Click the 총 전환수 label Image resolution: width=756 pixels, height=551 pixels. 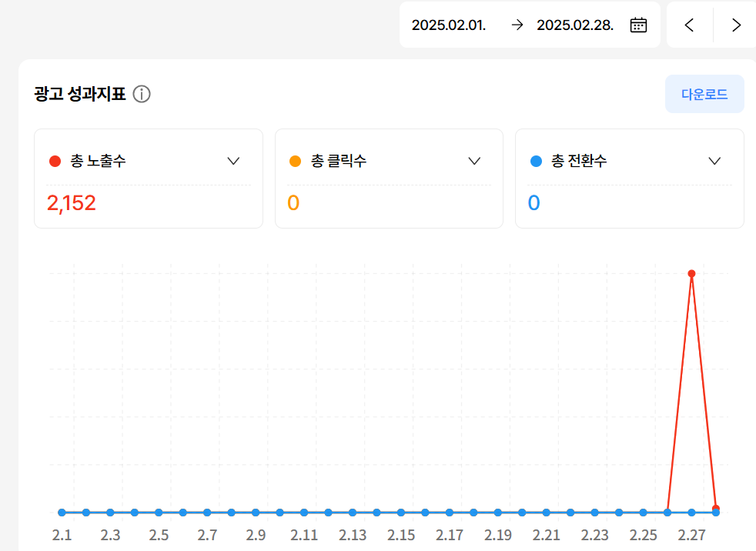click(x=579, y=161)
